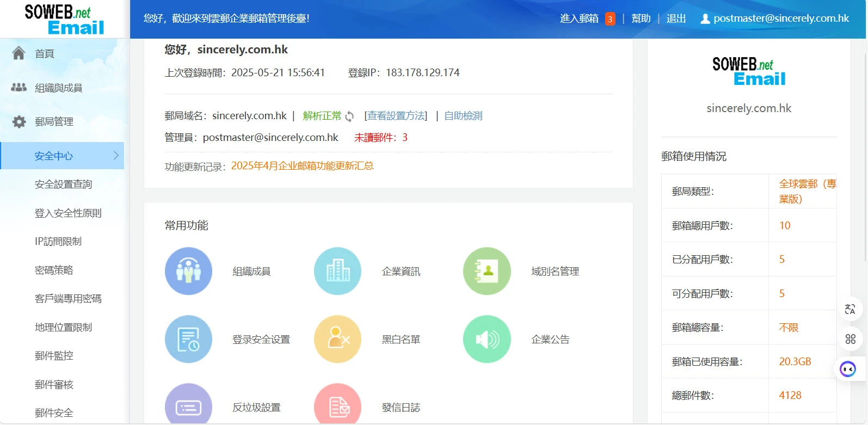Open the 2025年4月企业邮箱功能更新汇总 link
Screen dimensions: 868x425
[x=302, y=166]
